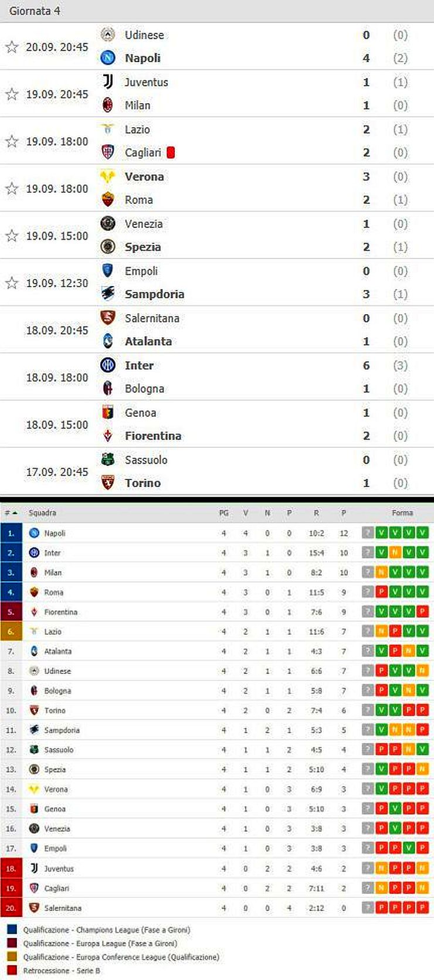Favorite the Juventus vs Milan match
The image size is (434, 980).
coord(12,94)
